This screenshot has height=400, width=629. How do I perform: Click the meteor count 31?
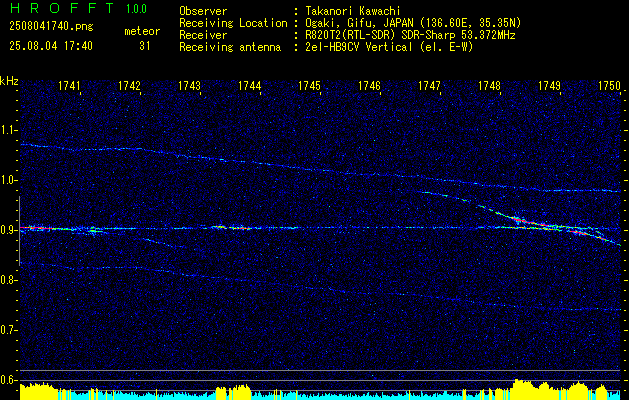[145, 46]
